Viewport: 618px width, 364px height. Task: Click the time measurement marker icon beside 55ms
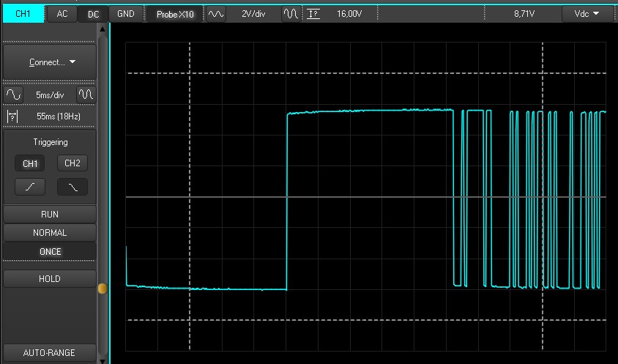point(12,116)
